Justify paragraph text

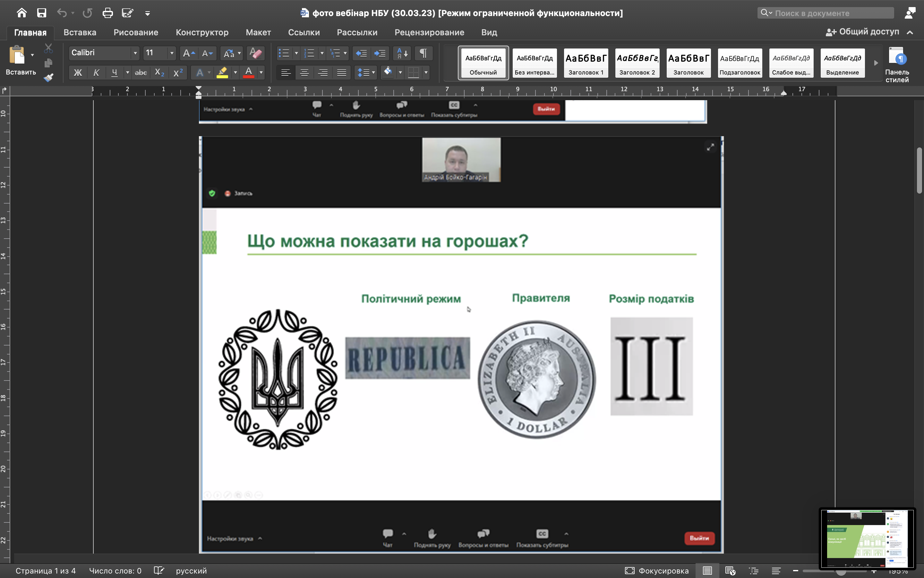[342, 72]
